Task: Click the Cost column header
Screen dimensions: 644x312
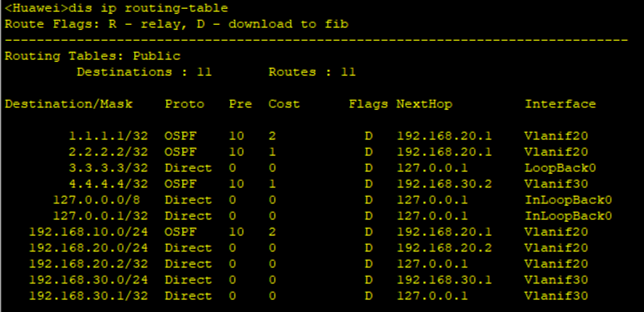Action: [x=284, y=104]
